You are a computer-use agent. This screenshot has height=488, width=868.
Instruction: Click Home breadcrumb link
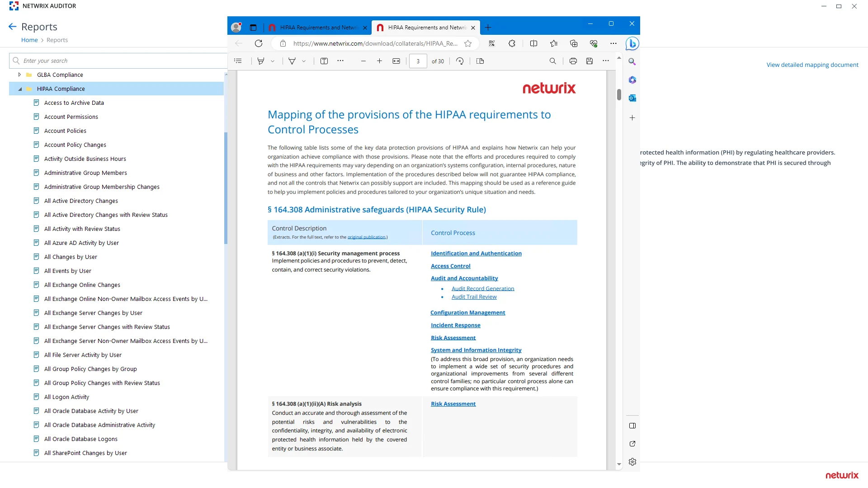coord(29,40)
